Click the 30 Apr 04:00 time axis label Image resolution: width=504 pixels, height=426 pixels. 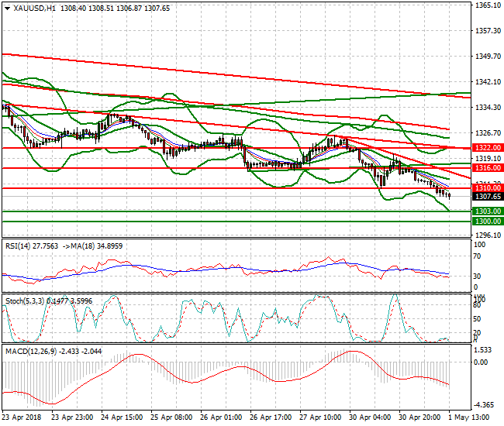370,417
